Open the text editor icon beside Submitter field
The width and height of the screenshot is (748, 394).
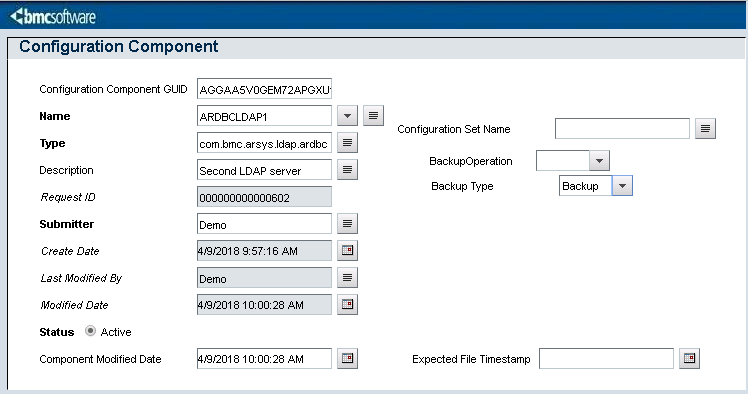tap(347, 224)
